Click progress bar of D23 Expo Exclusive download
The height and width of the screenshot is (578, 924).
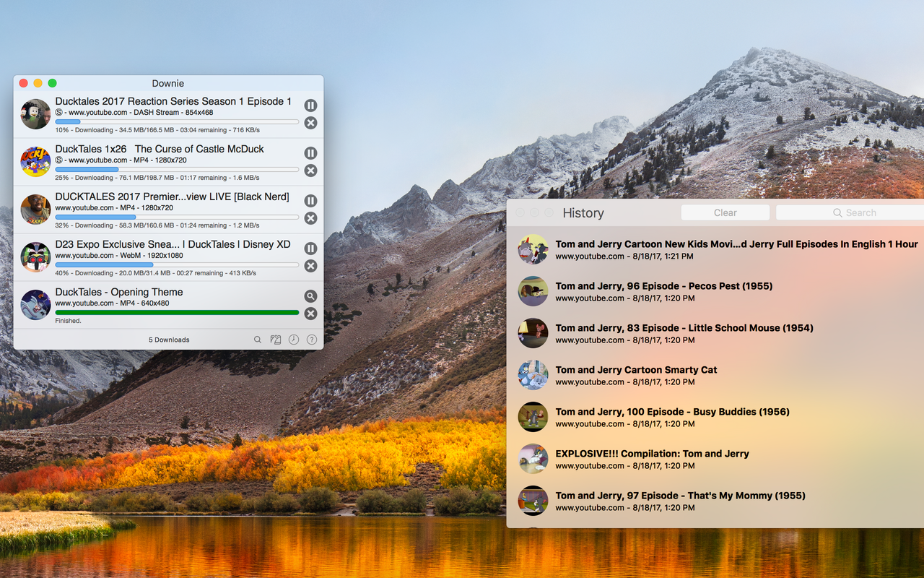(177, 264)
